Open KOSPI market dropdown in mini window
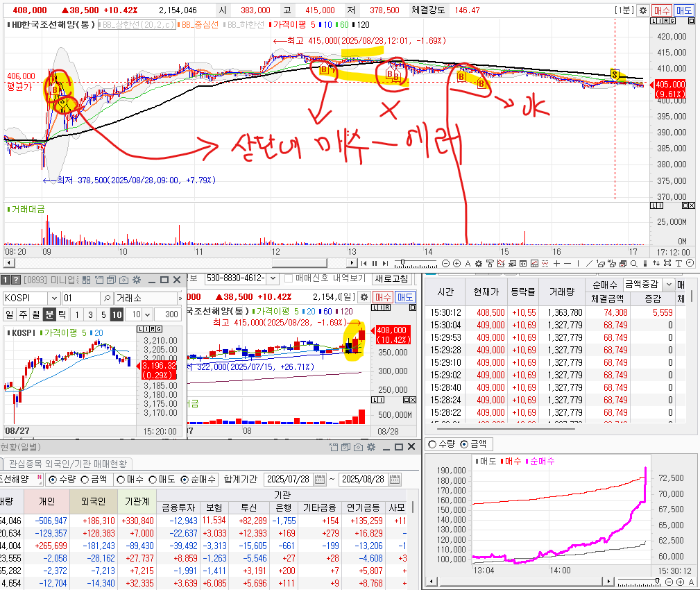Image resolution: width=700 pixels, height=590 pixels. 54,298
